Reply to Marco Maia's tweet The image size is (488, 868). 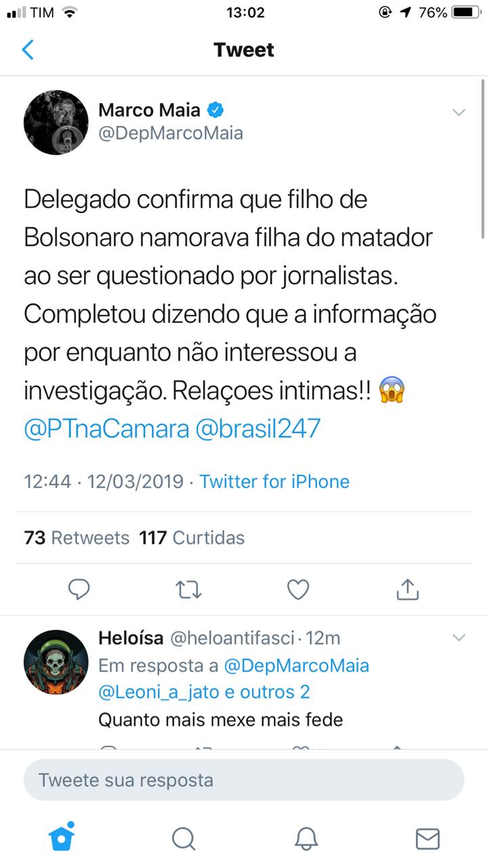pyautogui.click(x=79, y=589)
